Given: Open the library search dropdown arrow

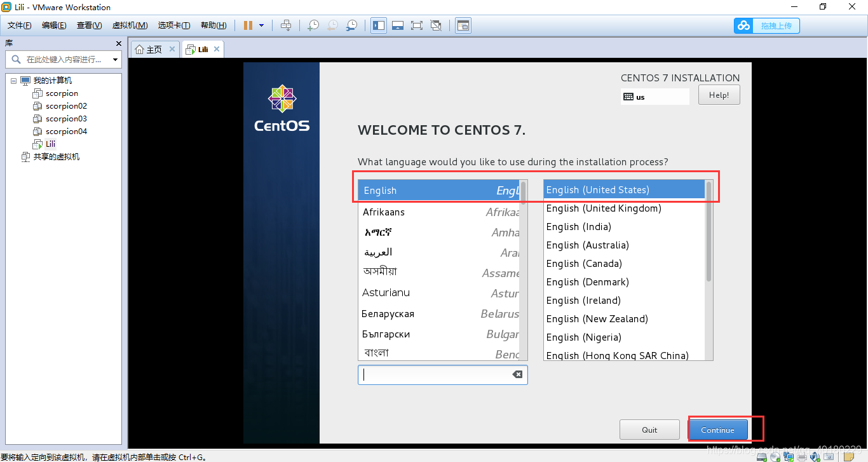Looking at the screenshot, I should click(x=115, y=60).
